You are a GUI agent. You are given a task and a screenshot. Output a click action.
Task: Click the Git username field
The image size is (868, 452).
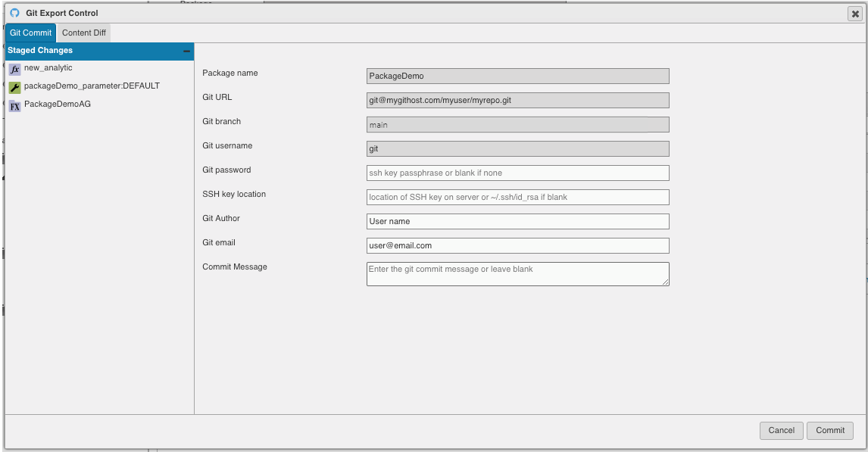pos(517,149)
